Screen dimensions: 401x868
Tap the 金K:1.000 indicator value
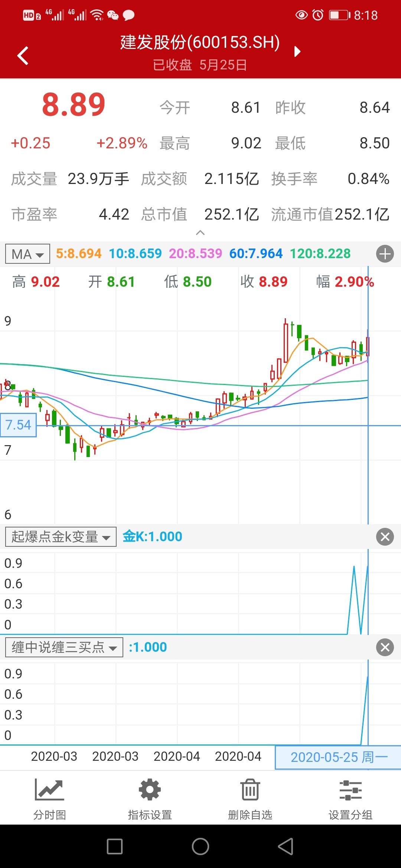(152, 537)
